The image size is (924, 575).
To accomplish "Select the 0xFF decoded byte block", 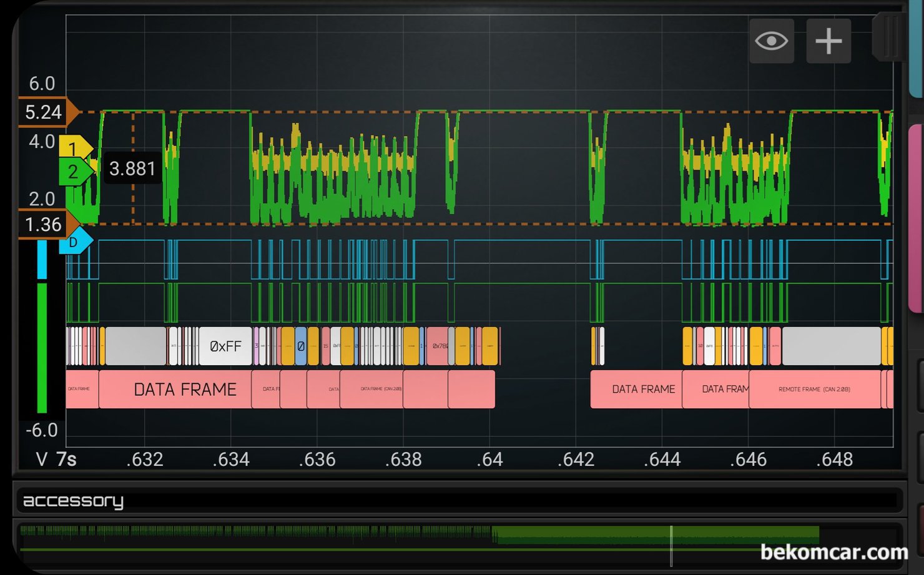I will [x=225, y=346].
